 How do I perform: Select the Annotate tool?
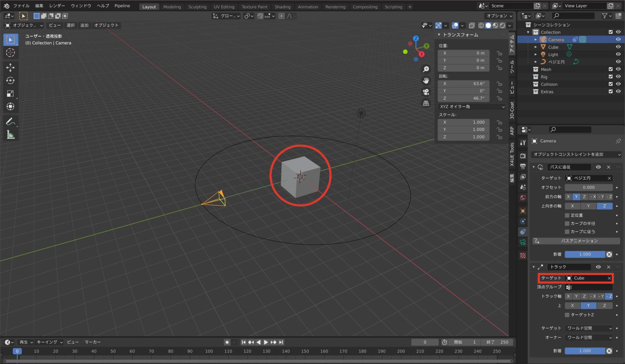[x=11, y=121]
